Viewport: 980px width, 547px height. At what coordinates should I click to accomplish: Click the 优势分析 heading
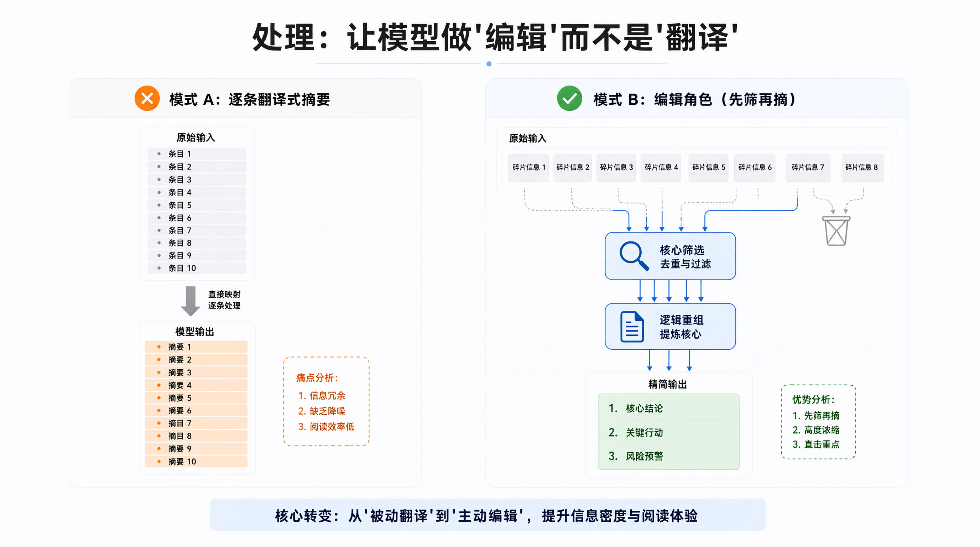tap(813, 400)
